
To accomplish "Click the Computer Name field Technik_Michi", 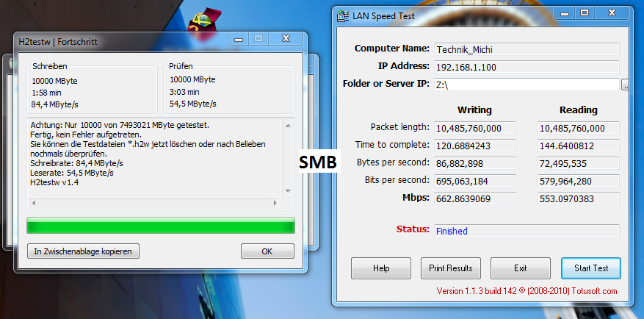I will (527, 49).
